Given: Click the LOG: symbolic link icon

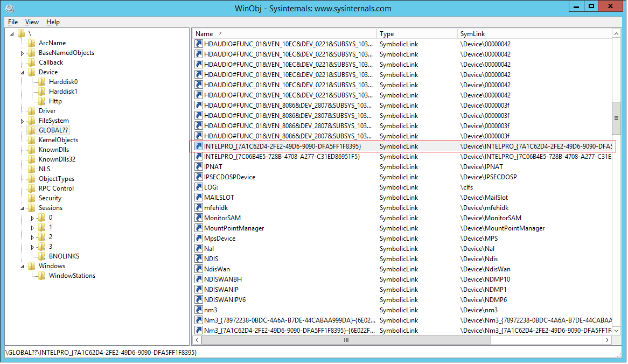Looking at the screenshot, I should (x=198, y=187).
